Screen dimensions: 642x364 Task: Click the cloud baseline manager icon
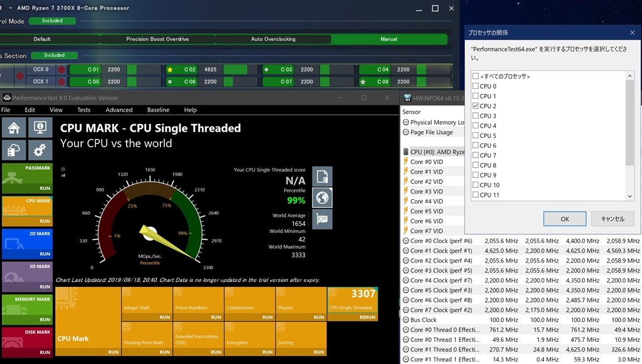(14, 150)
